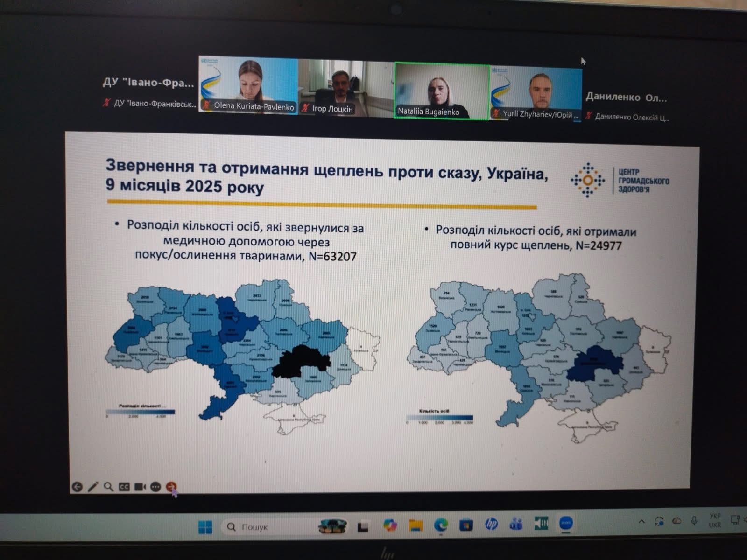Screen dimensions: 747x560
Task: Open the HP app in taskbar
Action: (x=491, y=525)
